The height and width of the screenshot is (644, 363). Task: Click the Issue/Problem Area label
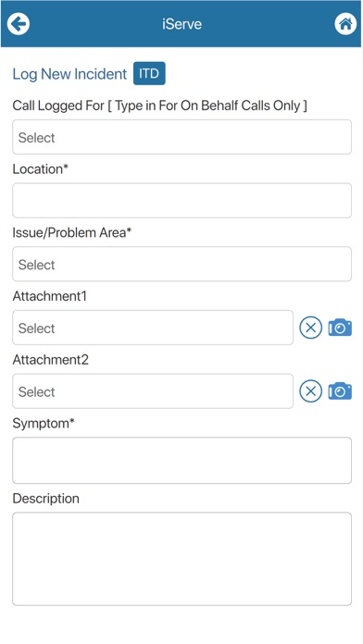pyautogui.click(x=72, y=232)
